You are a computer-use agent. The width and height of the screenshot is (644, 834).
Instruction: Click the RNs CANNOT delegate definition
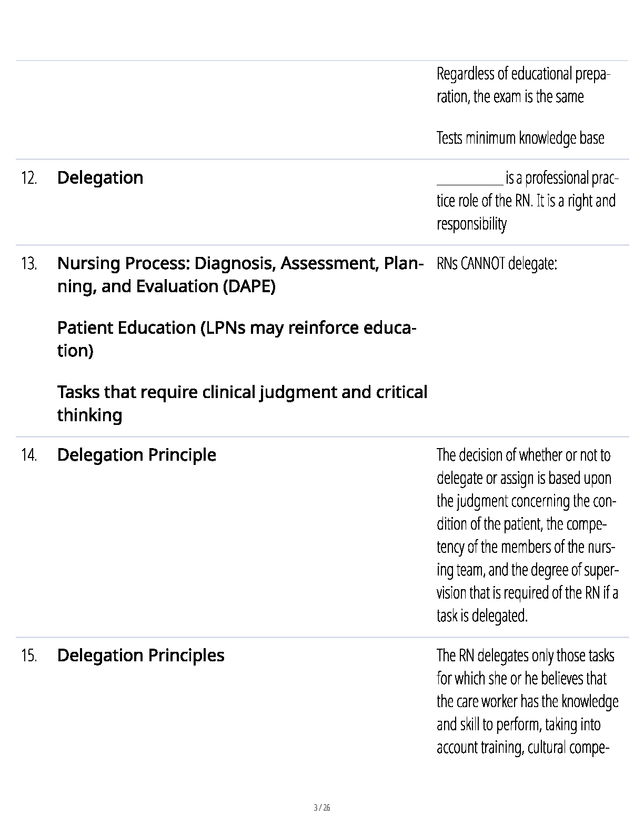coord(497,263)
